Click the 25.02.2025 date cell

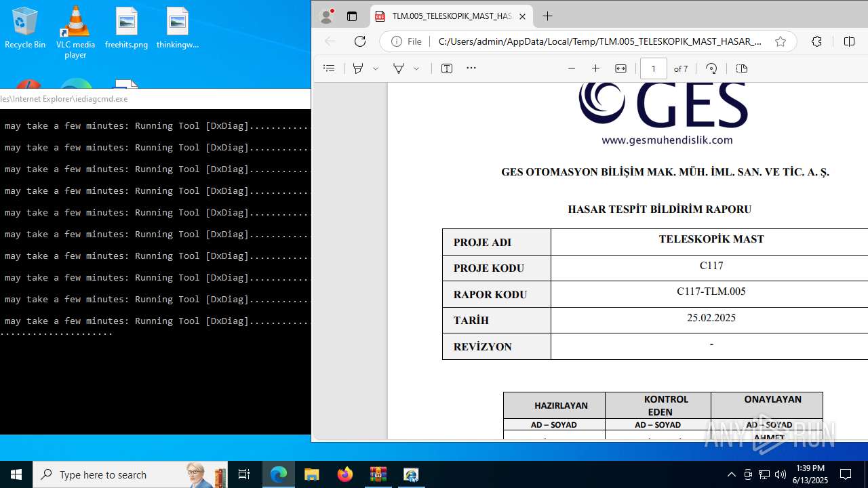(x=711, y=318)
